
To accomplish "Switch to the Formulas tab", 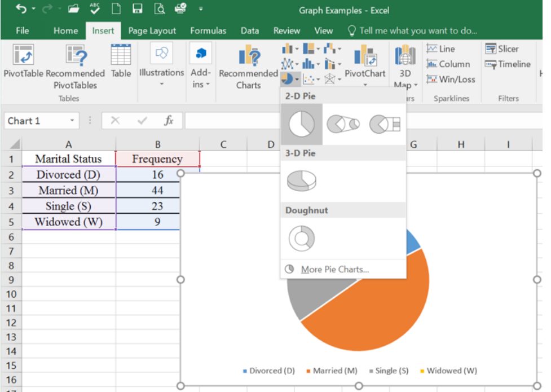I will pyautogui.click(x=208, y=30).
